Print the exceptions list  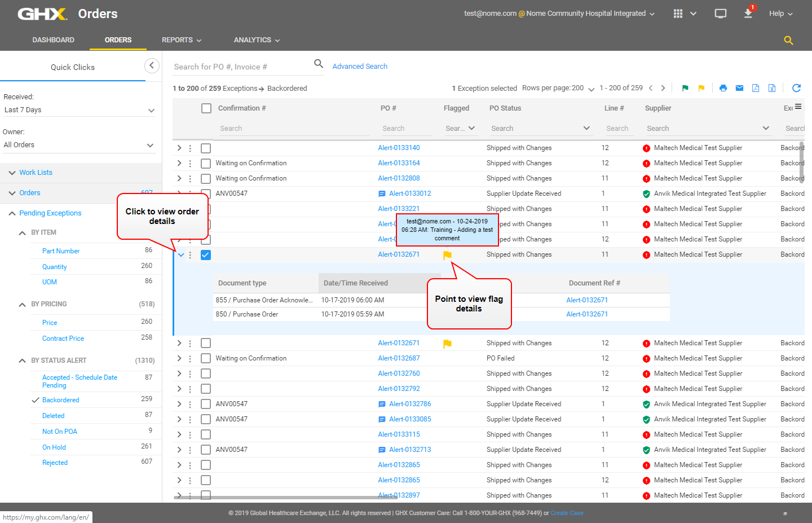pos(723,88)
